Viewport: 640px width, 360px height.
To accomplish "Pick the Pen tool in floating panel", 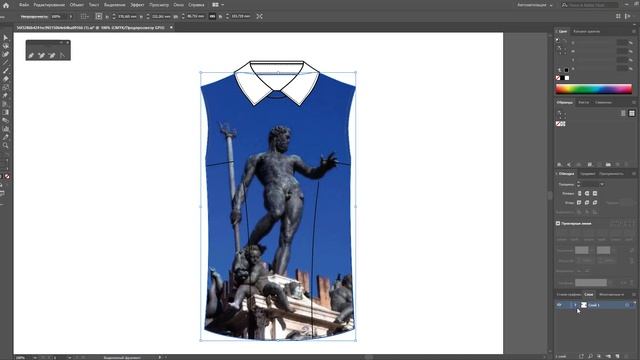I will [31, 55].
